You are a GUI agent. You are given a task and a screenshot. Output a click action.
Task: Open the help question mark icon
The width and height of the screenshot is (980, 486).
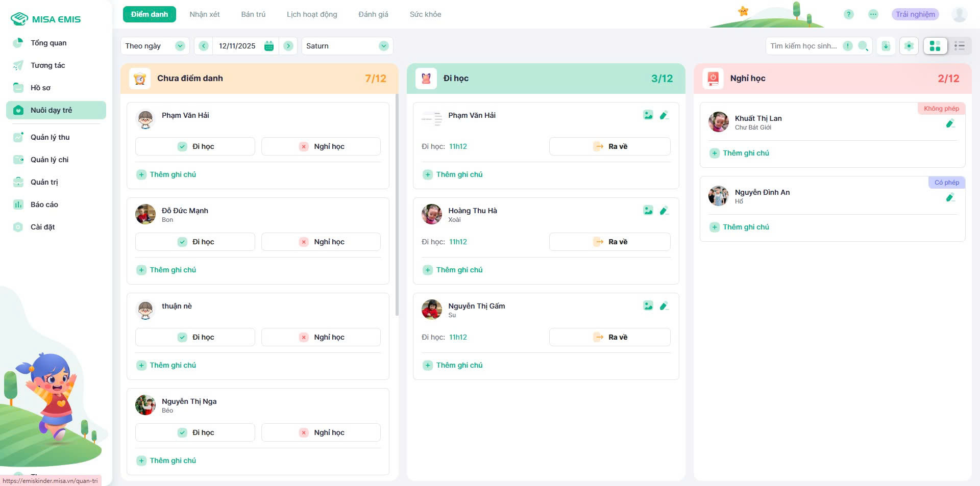pyautogui.click(x=848, y=14)
